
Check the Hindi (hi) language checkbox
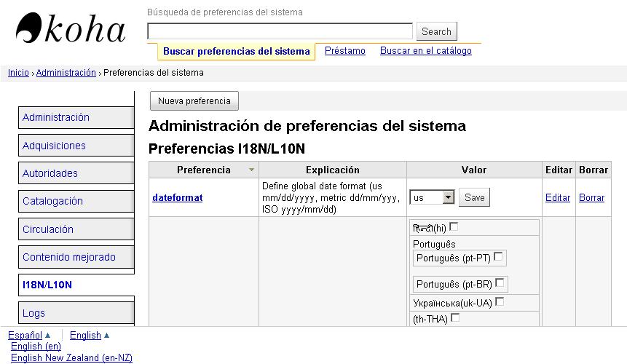pos(454,226)
